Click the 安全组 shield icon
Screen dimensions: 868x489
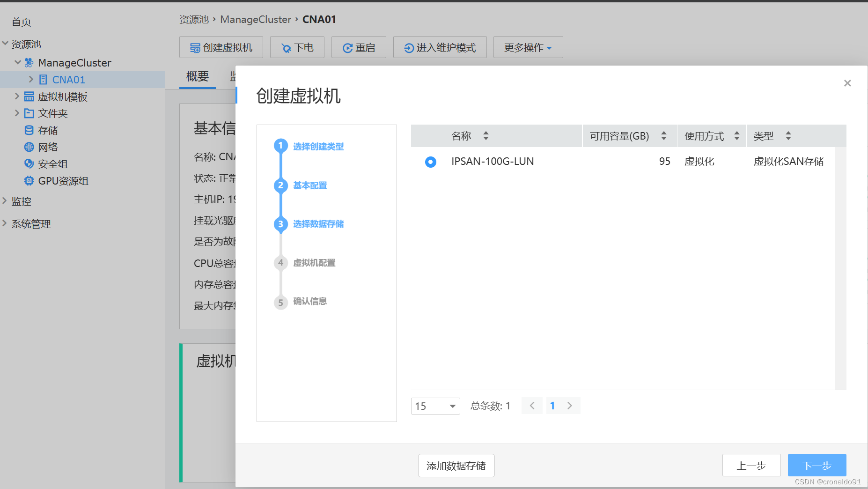pos(29,164)
